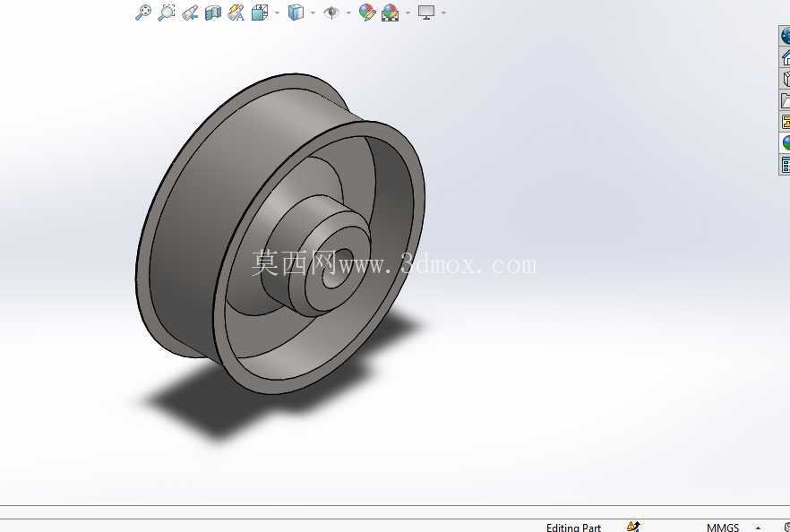Open the View Palette task pane tab
Image resolution: width=790 pixels, height=532 pixels.
(x=785, y=122)
